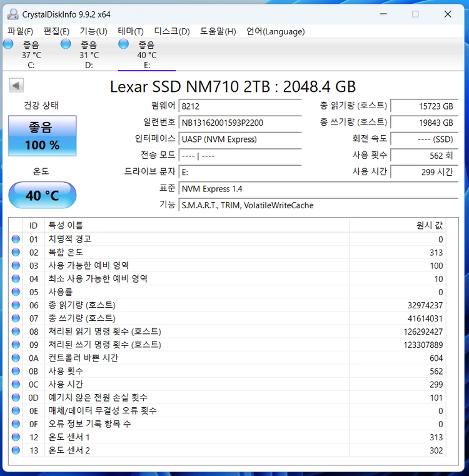
Task: Select the E: drive status orb
Action: [123, 44]
